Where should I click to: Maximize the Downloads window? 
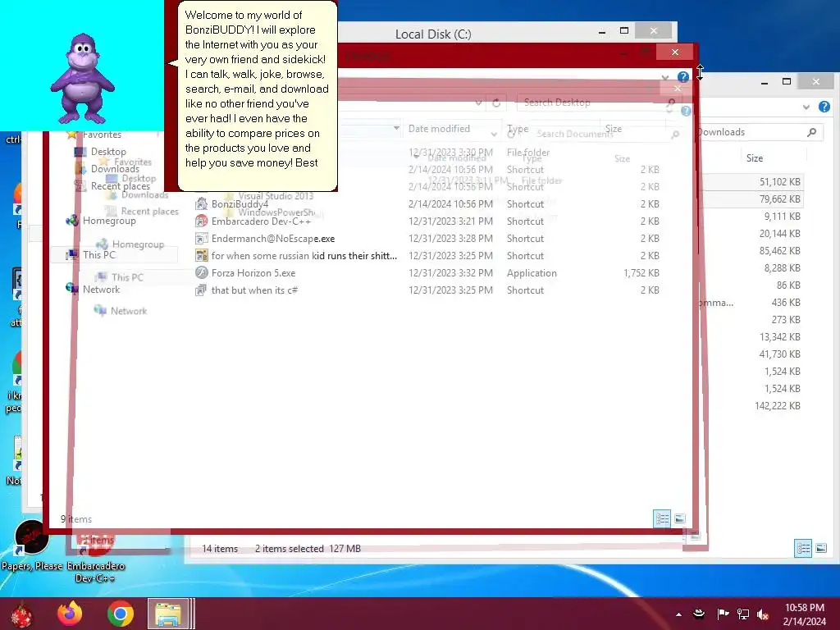click(787, 81)
